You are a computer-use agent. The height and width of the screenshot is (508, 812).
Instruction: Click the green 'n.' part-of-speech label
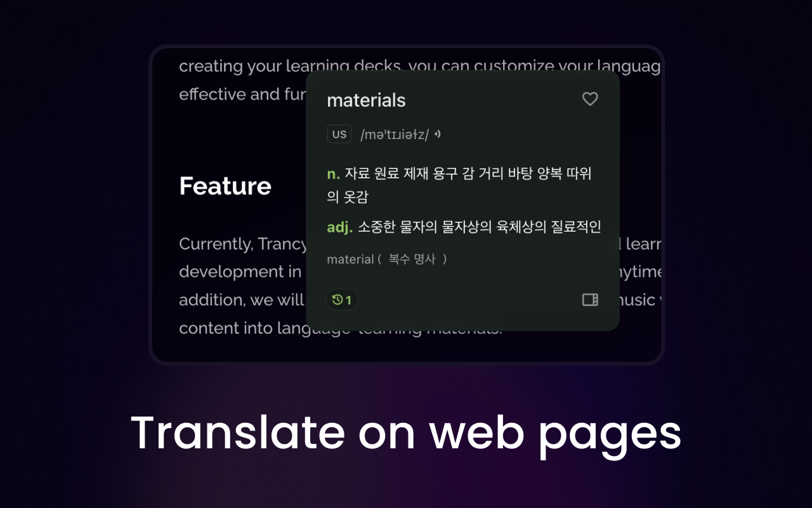pyautogui.click(x=334, y=174)
